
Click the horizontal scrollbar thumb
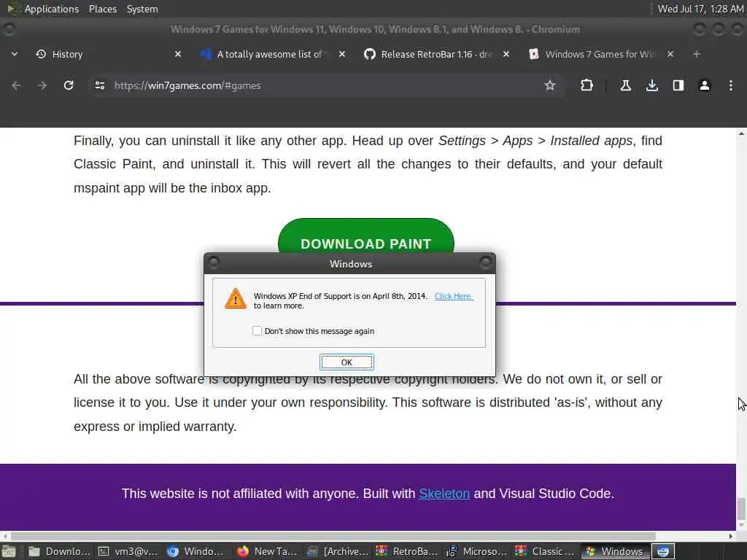click(x=333, y=536)
